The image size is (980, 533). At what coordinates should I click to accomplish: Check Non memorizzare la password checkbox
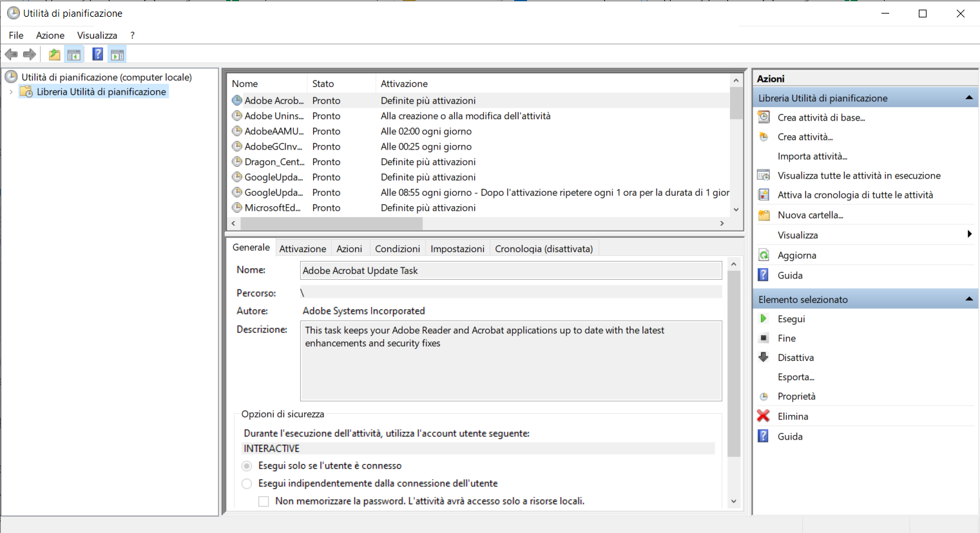(264, 501)
